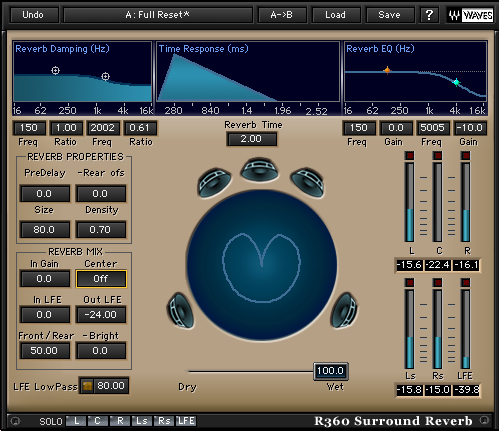Click the Bright value field
499x431 pixels.
point(101,351)
